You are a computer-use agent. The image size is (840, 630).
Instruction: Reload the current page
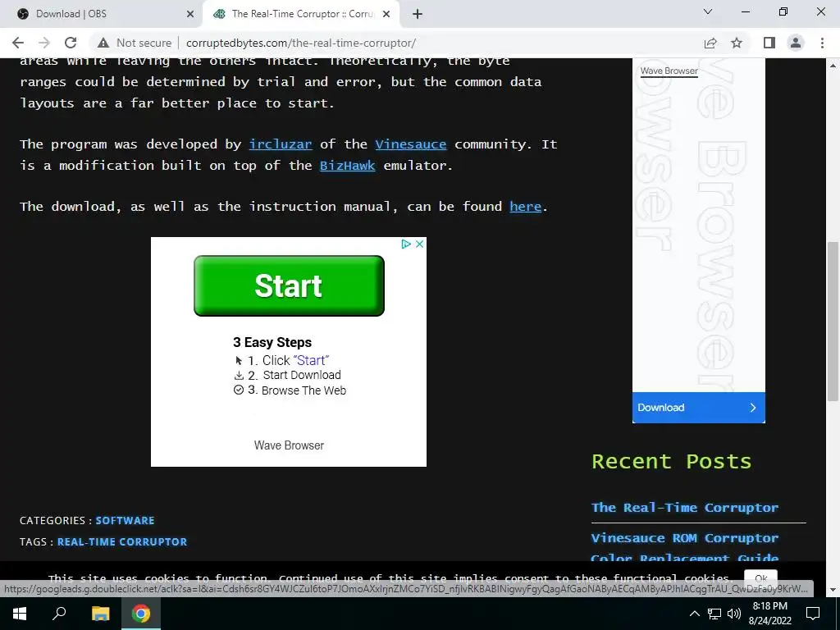coord(71,43)
